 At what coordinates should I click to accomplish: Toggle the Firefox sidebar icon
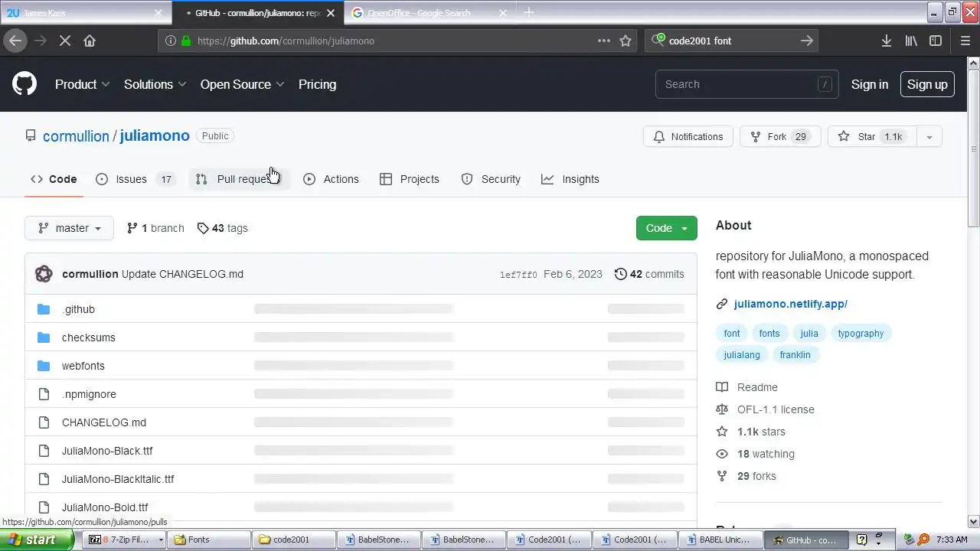pyautogui.click(x=936, y=41)
